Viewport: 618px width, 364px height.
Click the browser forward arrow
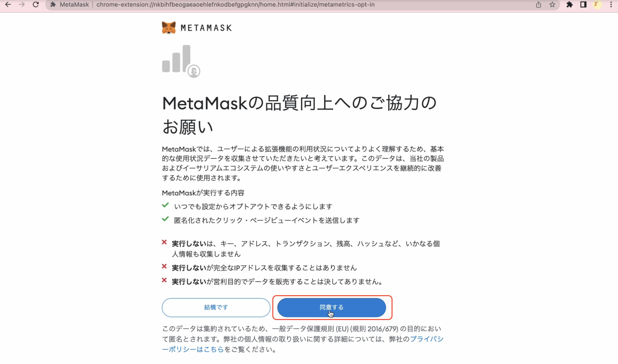point(22,5)
